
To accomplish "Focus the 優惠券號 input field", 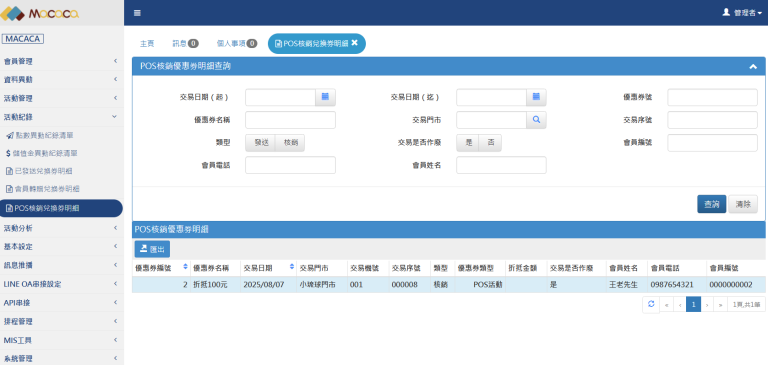I will pyautogui.click(x=713, y=97).
